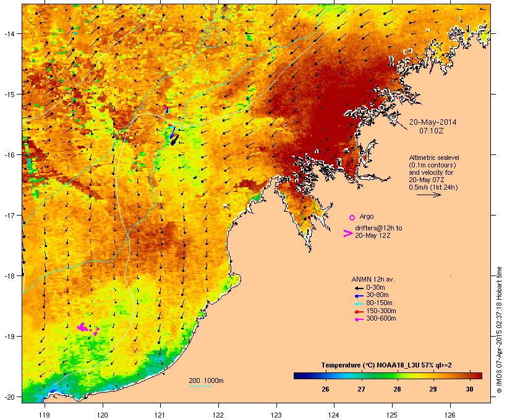Screen dimensions: 507x420
Task: Click the dark red 30°C end of colorbar
Action: [x=477, y=376]
